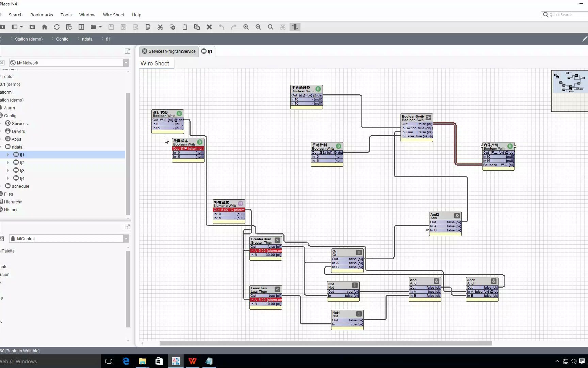This screenshot has height=368, width=588.
Task: Open the Wire Sheet menu
Action: (x=114, y=15)
